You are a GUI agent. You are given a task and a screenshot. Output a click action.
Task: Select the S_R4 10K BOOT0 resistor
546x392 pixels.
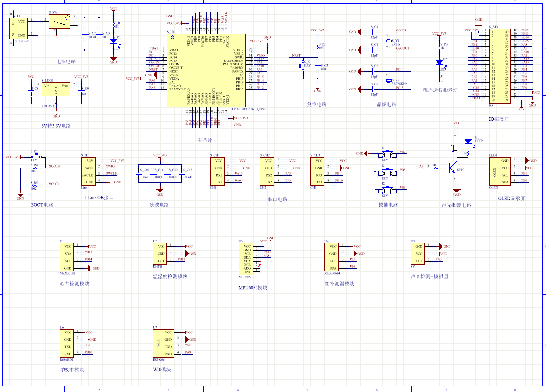(x=34, y=168)
